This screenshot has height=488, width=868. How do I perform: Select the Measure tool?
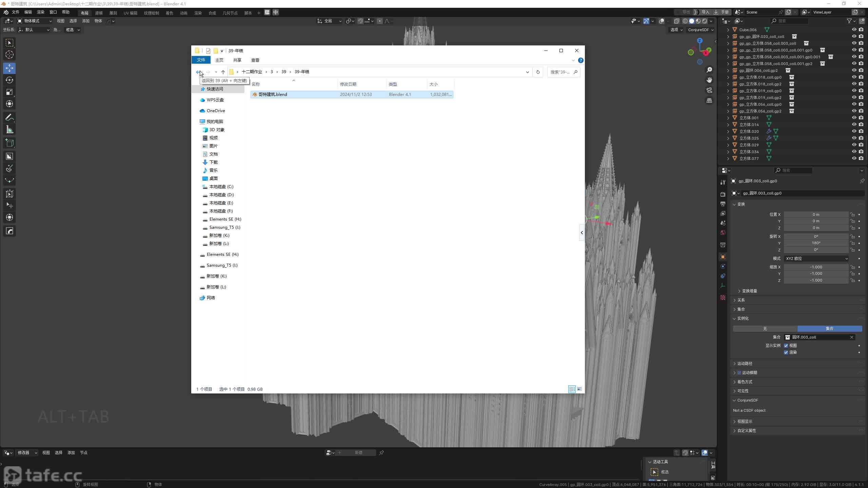point(9,129)
